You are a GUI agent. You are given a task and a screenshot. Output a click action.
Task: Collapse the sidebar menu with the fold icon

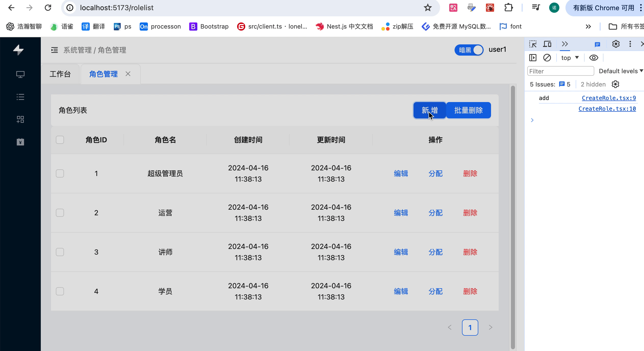tap(54, 50)
